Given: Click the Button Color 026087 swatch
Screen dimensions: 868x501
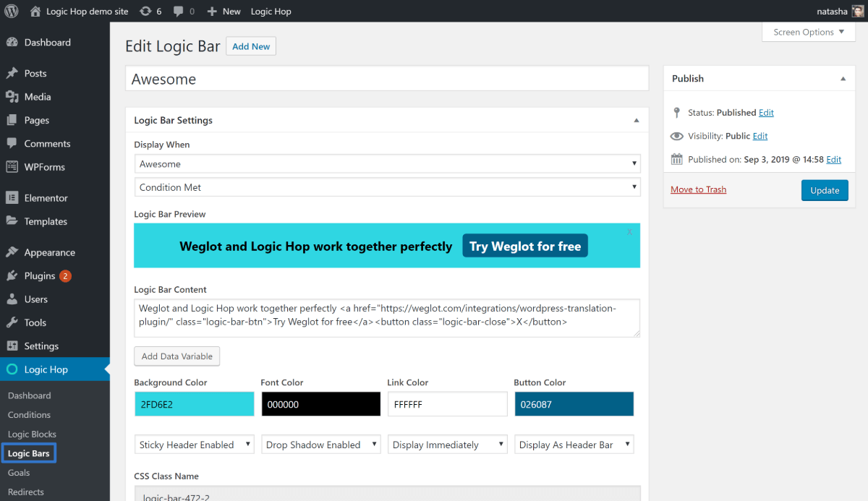Looking at the screenshot, I should pyautogui.click(x=574, y=404).
